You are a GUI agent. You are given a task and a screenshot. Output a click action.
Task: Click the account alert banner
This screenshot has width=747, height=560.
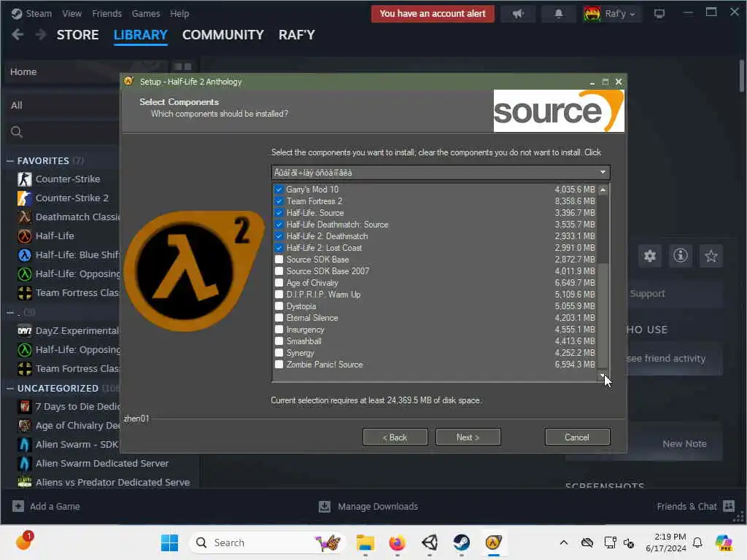433,14
